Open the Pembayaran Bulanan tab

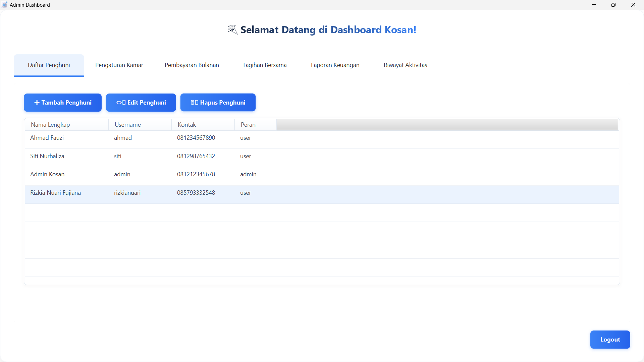click(x=192, y=65)
